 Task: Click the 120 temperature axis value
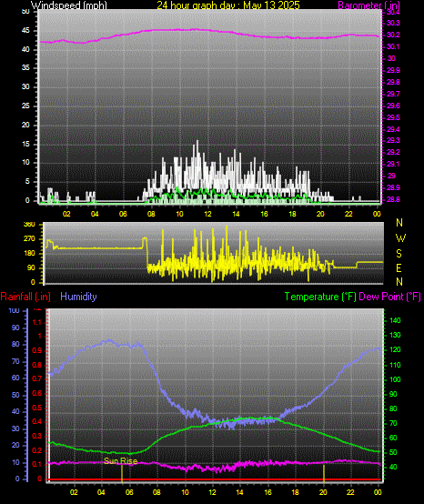pyautogui.click(x=395, y=349)
